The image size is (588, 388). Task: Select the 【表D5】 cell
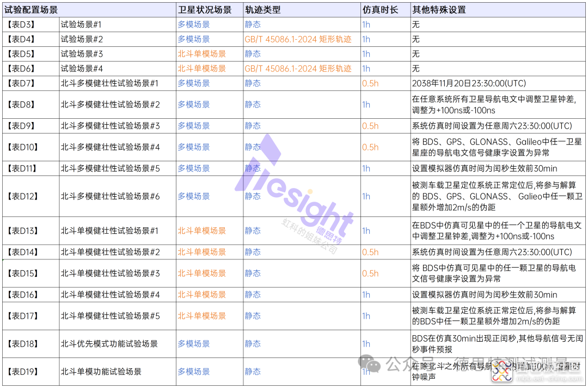point(30,53)
